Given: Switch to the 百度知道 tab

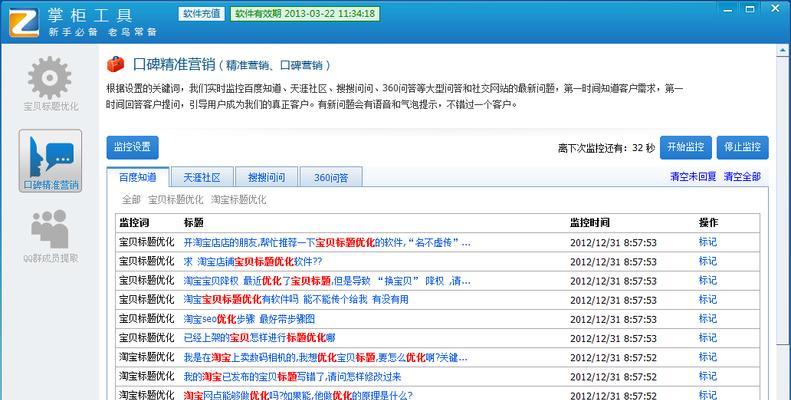Looking at the screenshot, I should point(138,177).
